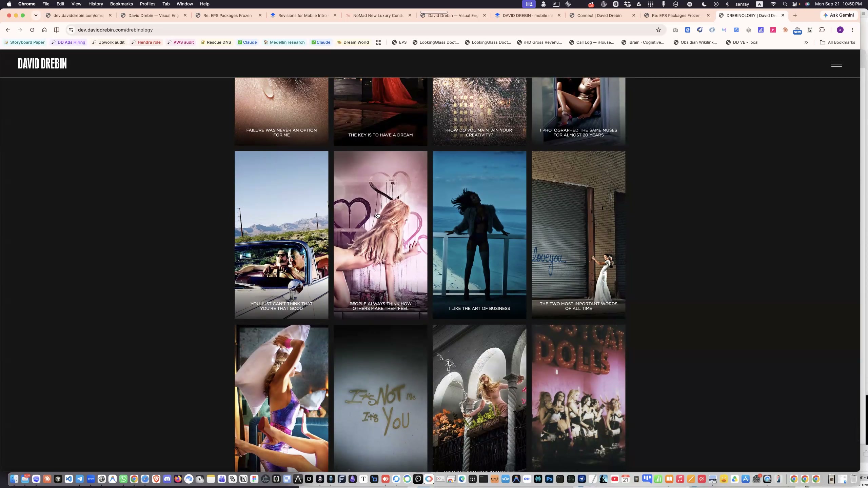Go back to previous page
This screenshot has height=488, width=868.
coord(8,30)
